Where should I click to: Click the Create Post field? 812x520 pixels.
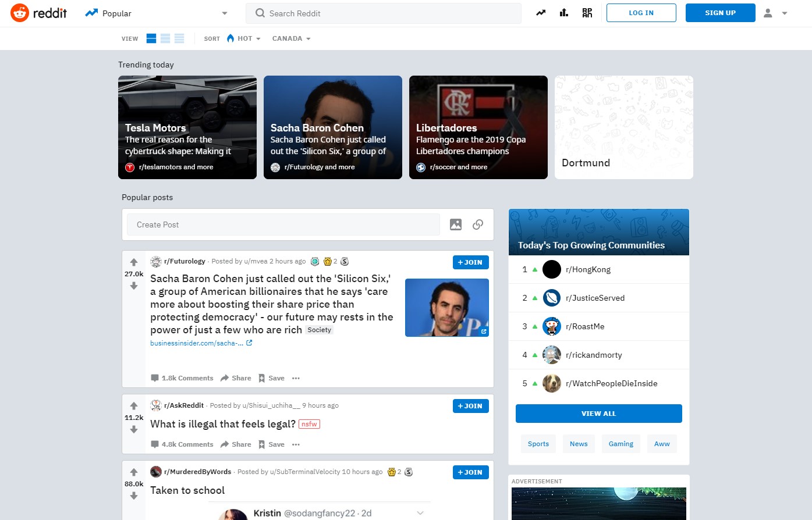pyautogui.click(x=283, y=225)
